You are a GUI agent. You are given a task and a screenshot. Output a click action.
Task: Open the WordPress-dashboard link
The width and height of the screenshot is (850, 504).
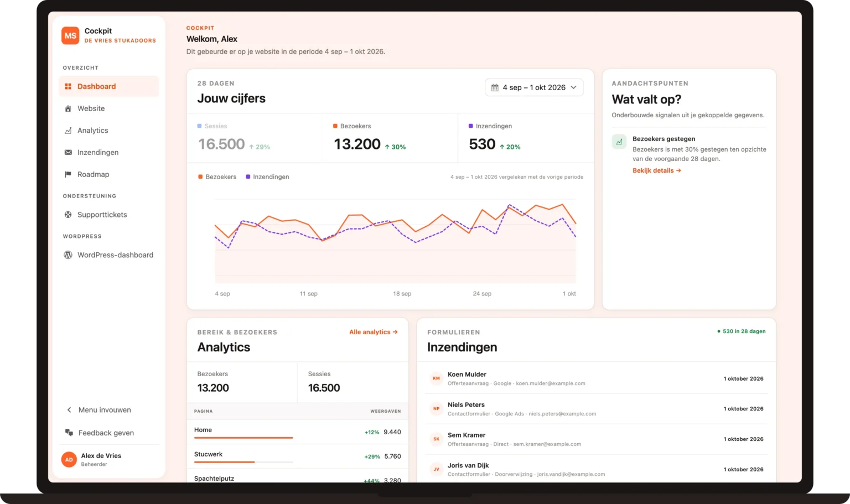click(x=108, y=255)
